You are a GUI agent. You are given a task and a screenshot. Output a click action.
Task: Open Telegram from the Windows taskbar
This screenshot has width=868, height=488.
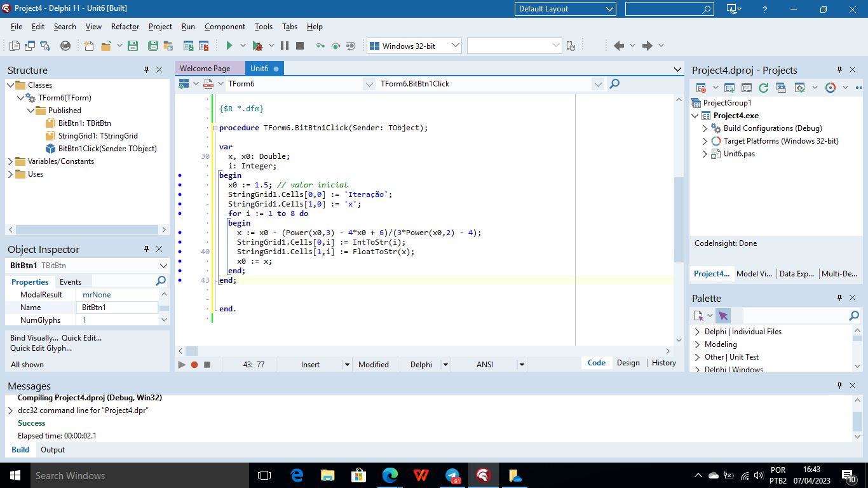pos(452,475)
